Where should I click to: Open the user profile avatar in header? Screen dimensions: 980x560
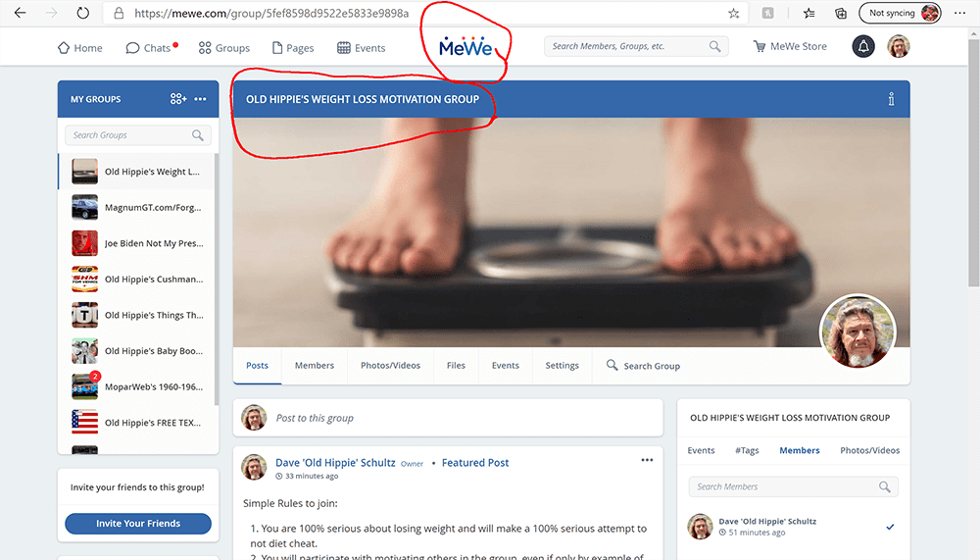point(898,46)
